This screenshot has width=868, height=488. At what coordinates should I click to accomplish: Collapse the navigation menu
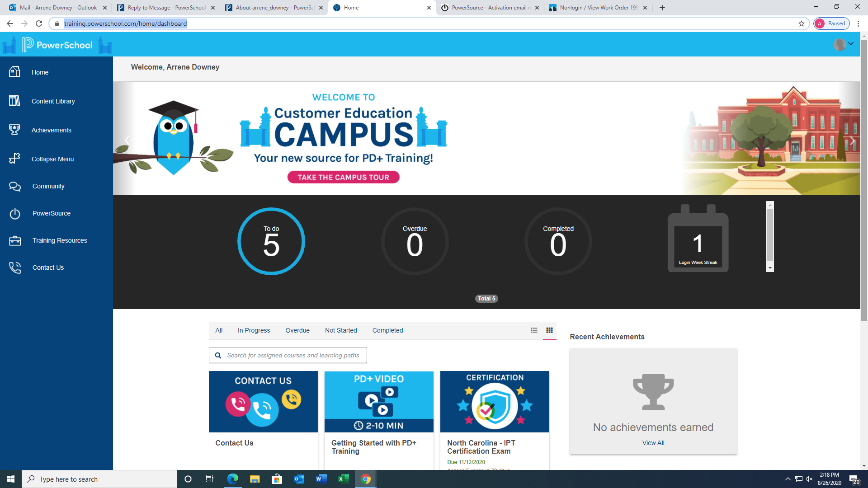pos(52,159)
